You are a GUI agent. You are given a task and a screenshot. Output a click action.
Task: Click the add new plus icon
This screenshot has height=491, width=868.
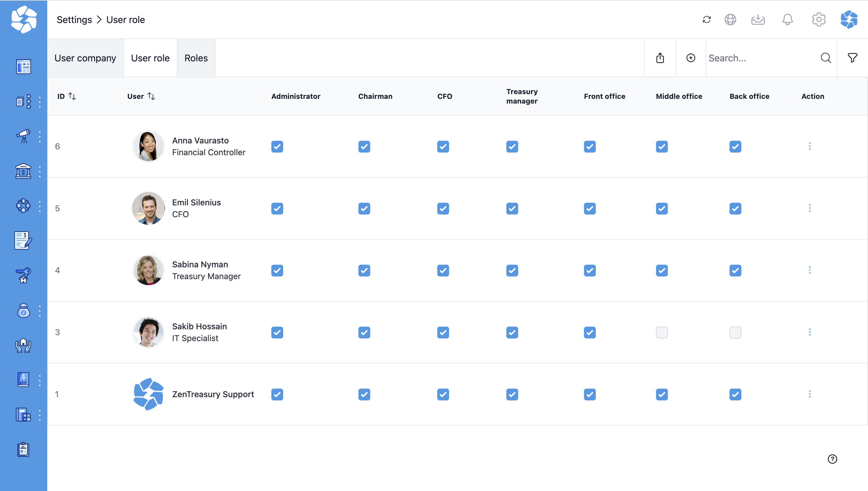(691, 58)
